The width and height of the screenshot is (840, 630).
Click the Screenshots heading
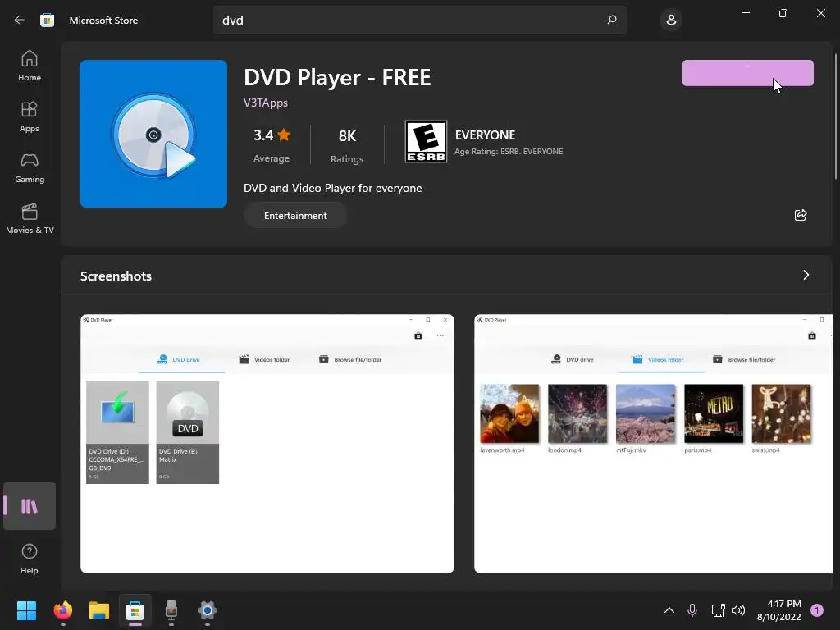[116, 276]
